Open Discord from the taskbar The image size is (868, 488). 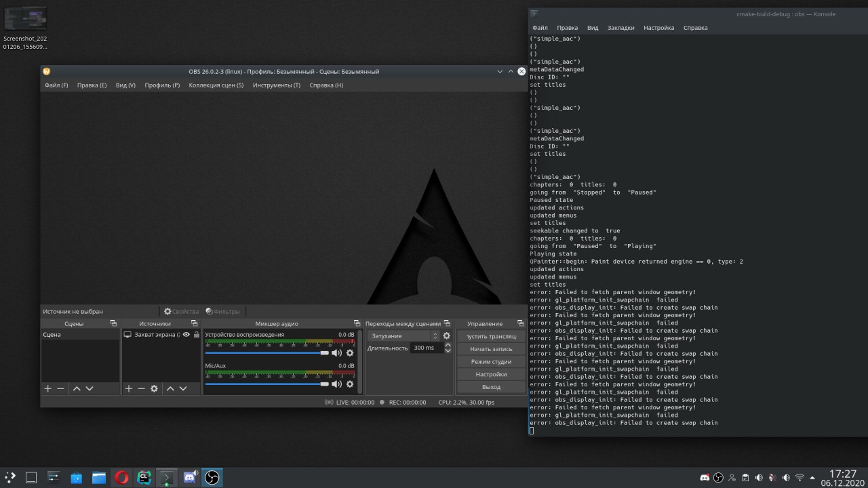(189, 478)
